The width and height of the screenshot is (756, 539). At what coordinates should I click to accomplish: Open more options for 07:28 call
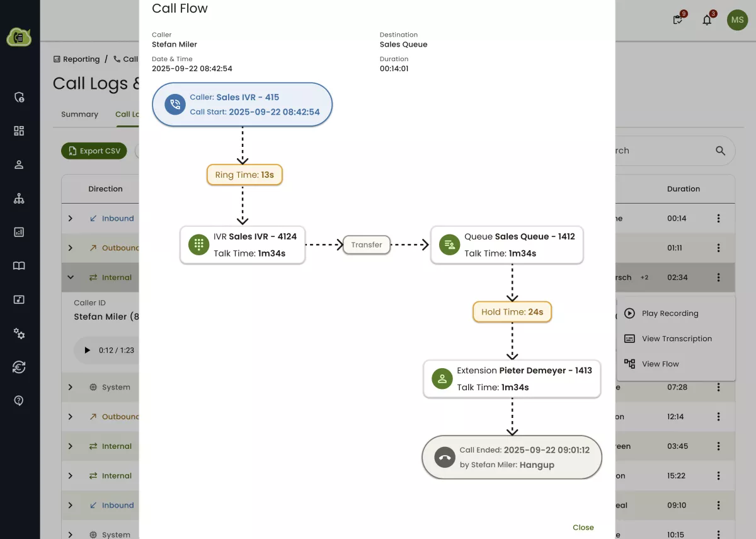point(718,387)
